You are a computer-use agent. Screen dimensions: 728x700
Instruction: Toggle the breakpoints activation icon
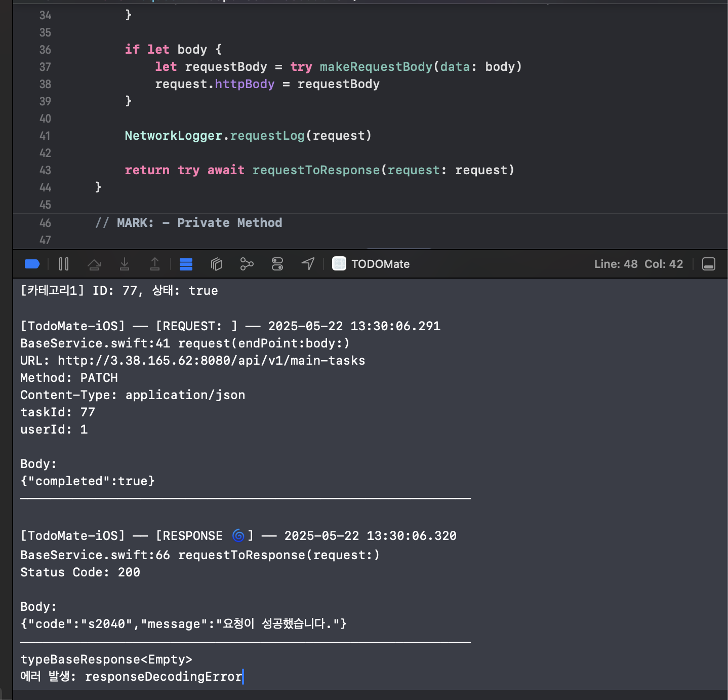[x=32, y=264]
